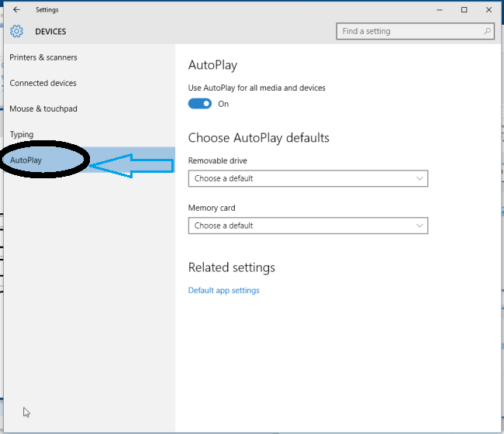The image size is (504, 434).
Task: Go to Mouse & touchpad settings
Action: pos(43,109)
